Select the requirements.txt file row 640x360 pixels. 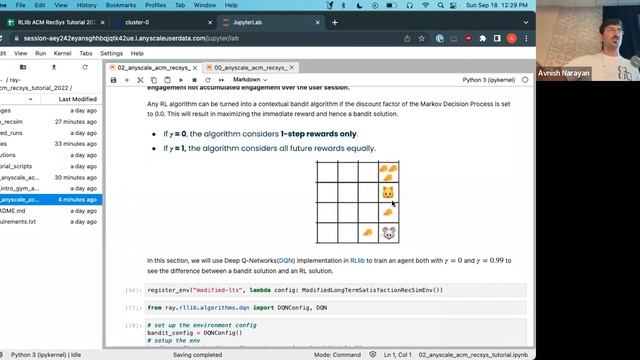click(x=51, y=222)
